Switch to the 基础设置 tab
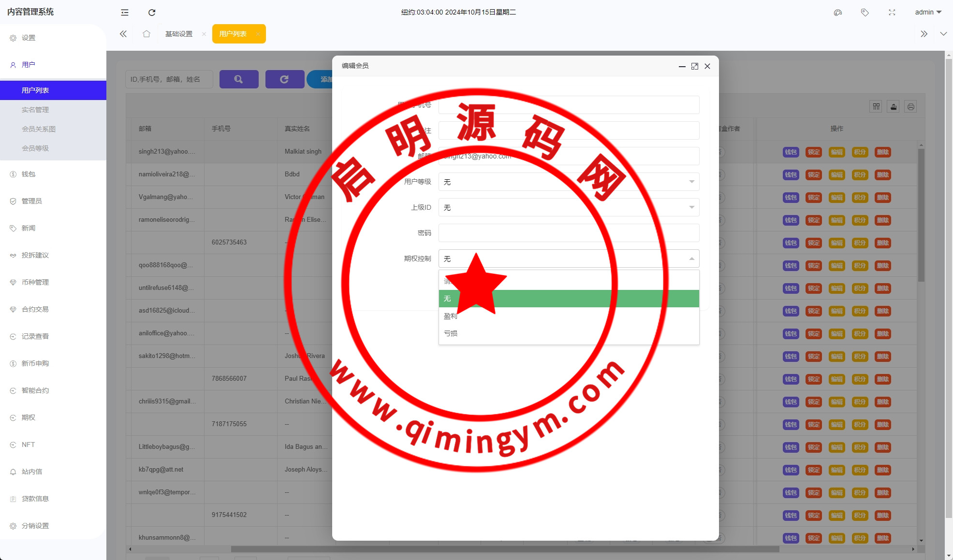 [179, 34]
